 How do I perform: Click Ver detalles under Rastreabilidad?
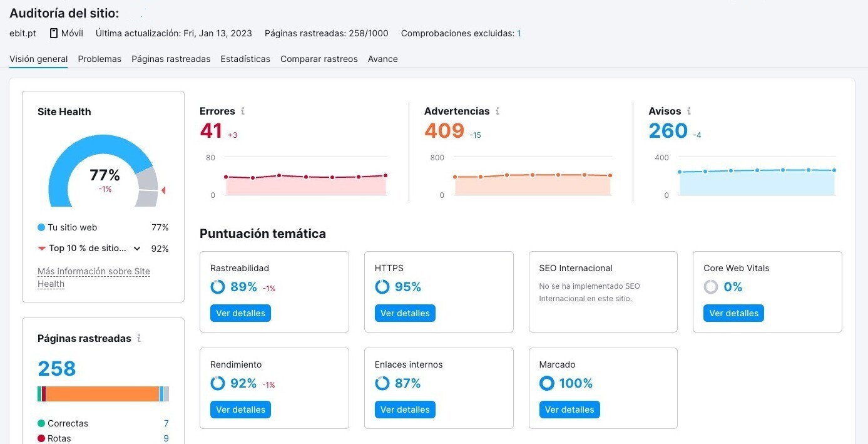click(x=240, y=313)
